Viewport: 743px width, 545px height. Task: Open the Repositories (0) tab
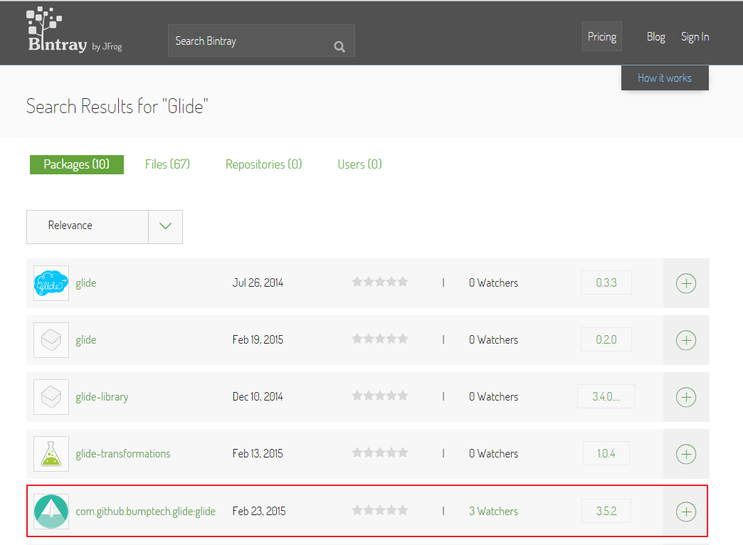(x=263, y=164)
